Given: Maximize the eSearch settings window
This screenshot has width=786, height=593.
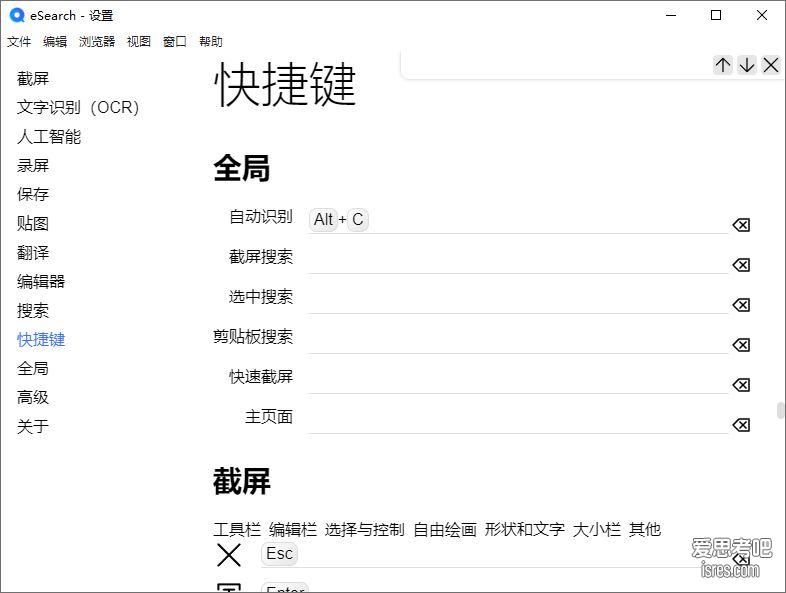Looking at the screenshot, I should pyautogui.click(x=716, y=16).
